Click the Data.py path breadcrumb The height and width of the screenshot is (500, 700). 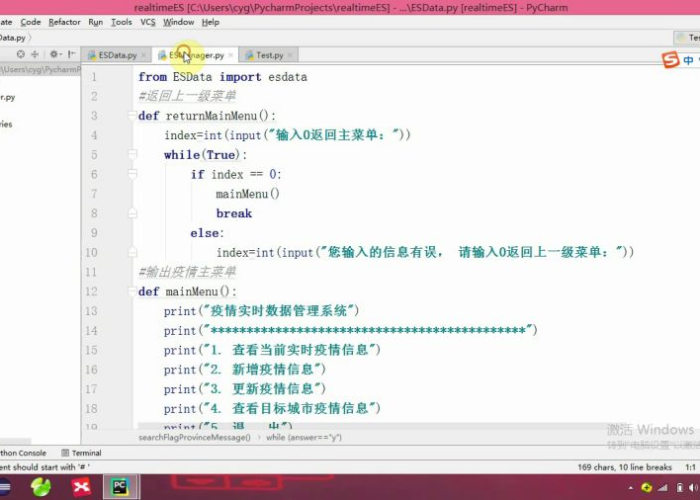12,38
